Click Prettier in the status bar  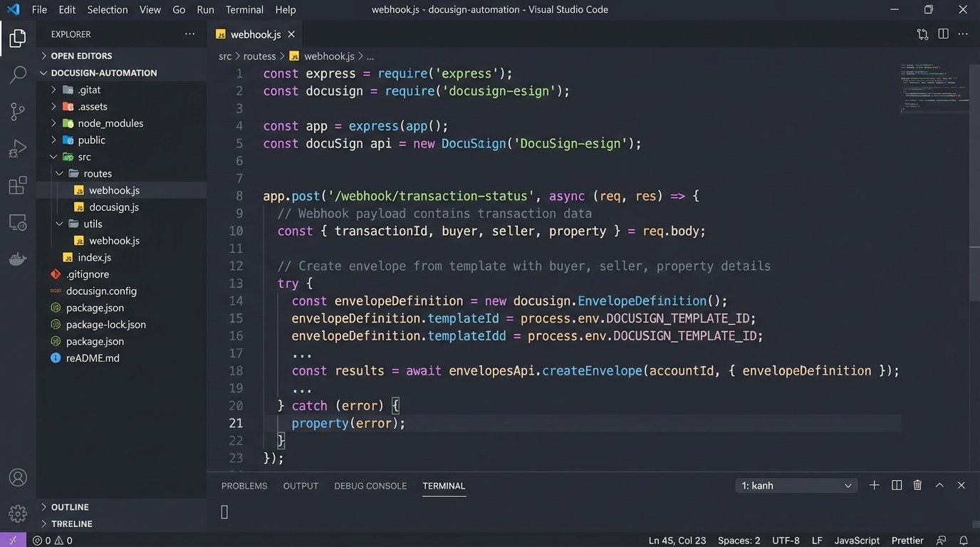(907, 541)
